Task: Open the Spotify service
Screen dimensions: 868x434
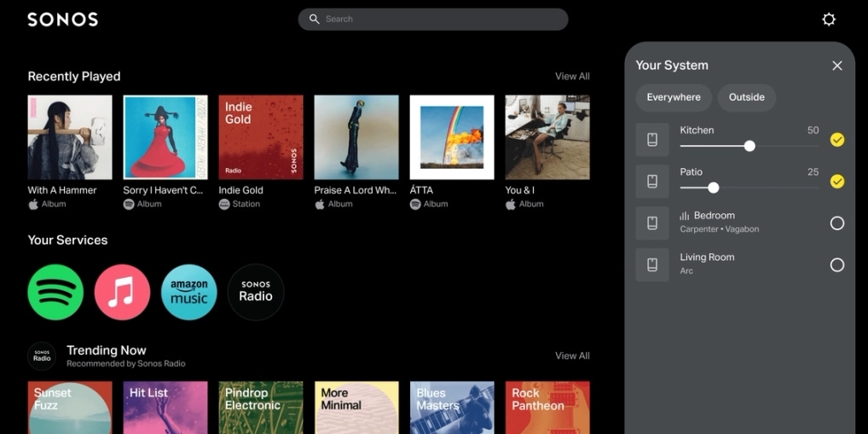Action: click(x=55, y=292)
